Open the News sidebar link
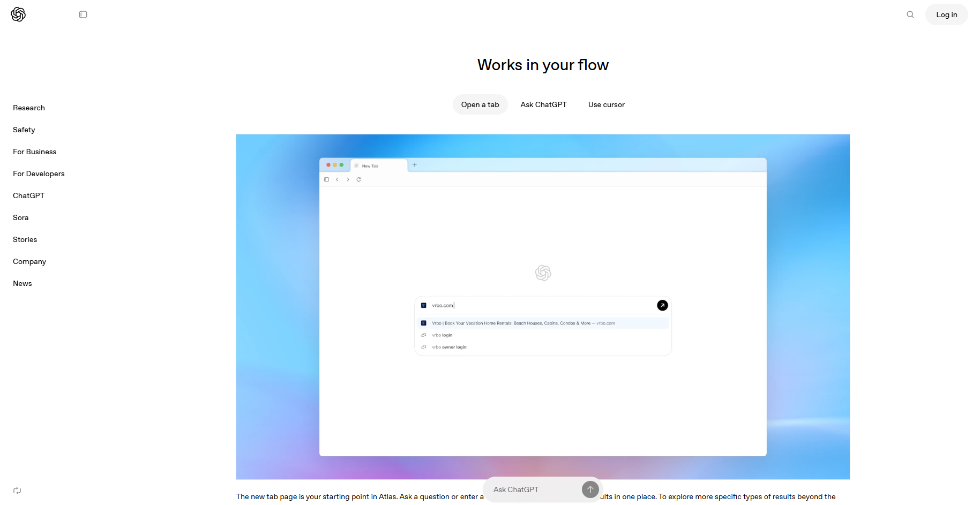Image resolution: width=980 pixels, height=505 pixels. [x=23, y=283]
